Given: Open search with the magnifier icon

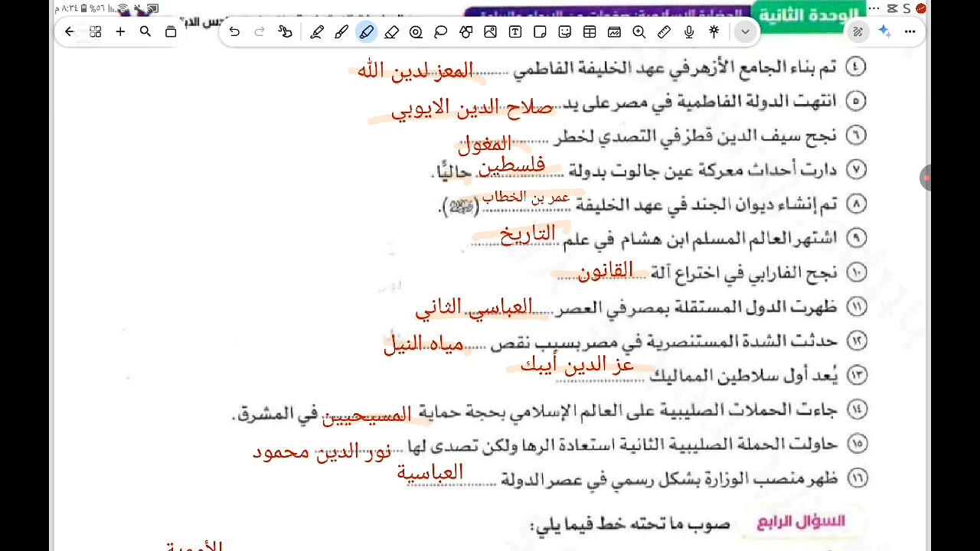Looking at the screenshot, I should point(145,32).
